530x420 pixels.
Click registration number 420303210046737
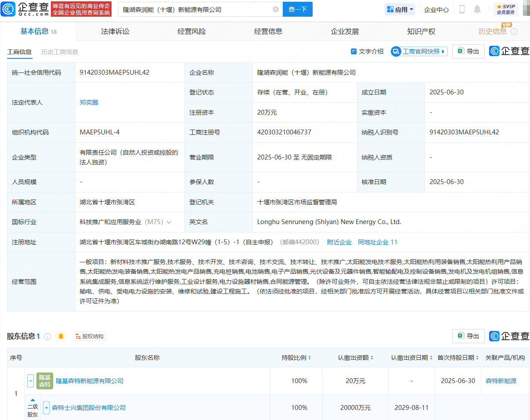click(x=284, y=132)
